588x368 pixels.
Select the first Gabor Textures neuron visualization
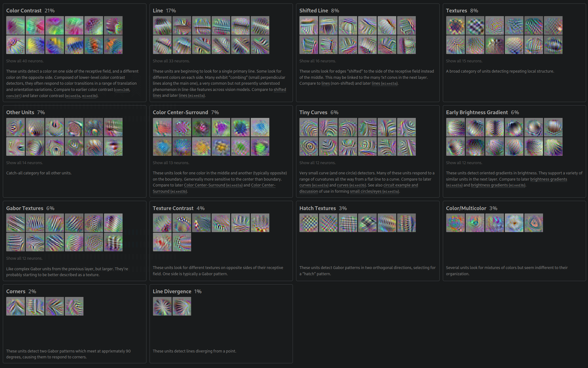[x=15, y=223]
